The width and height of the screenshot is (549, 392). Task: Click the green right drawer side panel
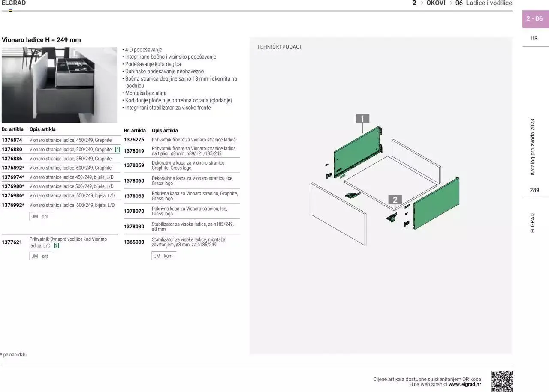click(436, 203)
